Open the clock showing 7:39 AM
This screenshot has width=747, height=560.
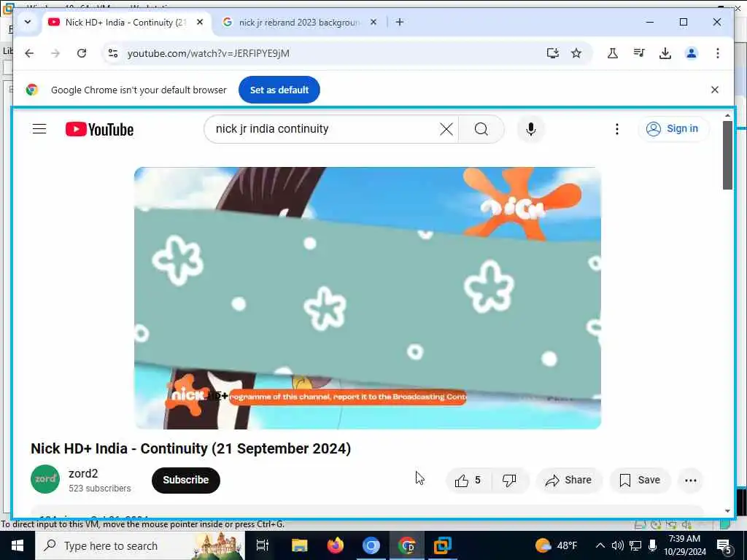(x=684, y=545)
